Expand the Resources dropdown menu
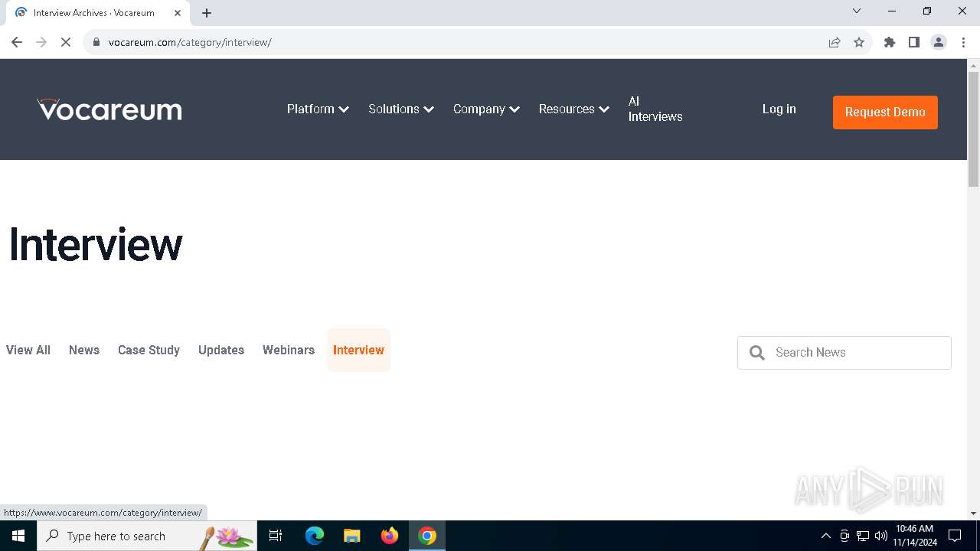Screen dimensions: 980x551 click(573, 109)
